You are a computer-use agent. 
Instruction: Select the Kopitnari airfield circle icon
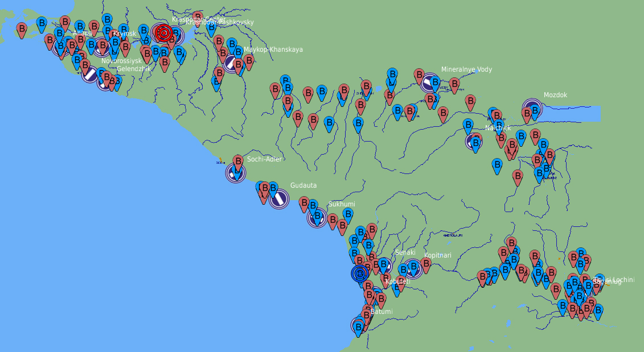coord(412,268)
